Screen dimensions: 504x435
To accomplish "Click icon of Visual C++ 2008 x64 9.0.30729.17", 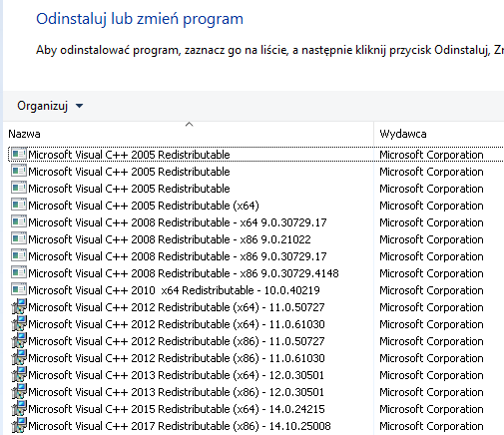I will (19, 221).
